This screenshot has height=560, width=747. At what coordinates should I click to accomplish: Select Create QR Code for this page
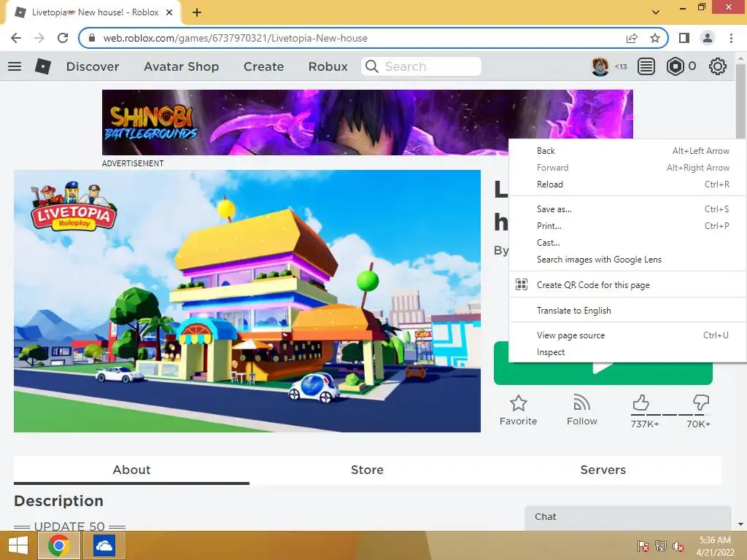pyautogui.click(x=628, y=285)
